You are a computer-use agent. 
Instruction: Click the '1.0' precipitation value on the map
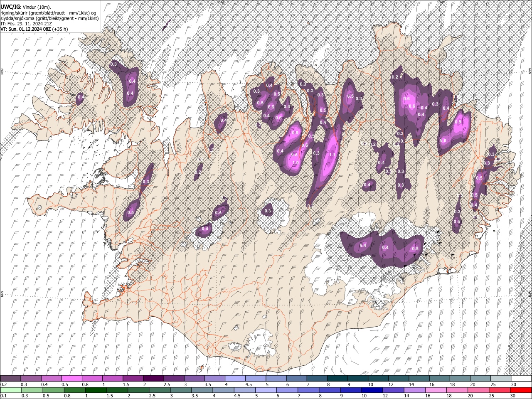point(296,163)
